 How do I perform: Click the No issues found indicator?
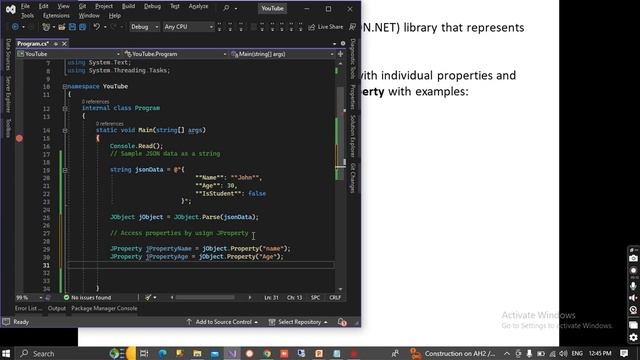87,298
